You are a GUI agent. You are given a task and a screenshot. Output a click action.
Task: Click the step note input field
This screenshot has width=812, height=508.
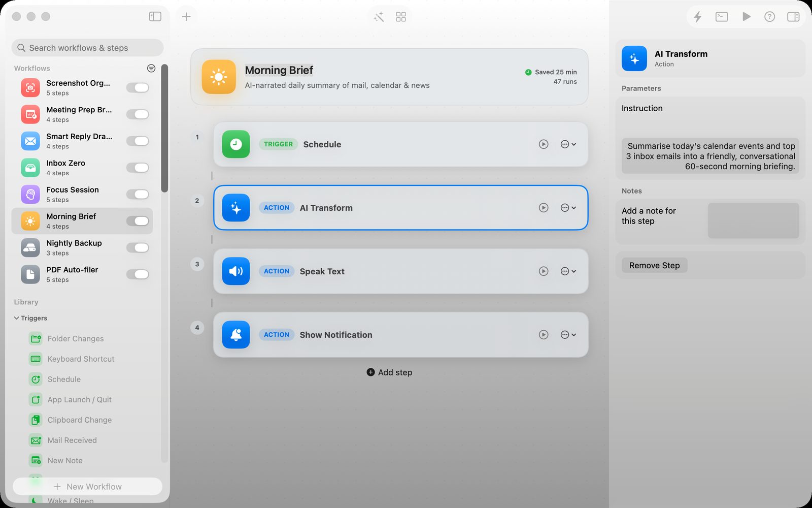tap(754, 220)
